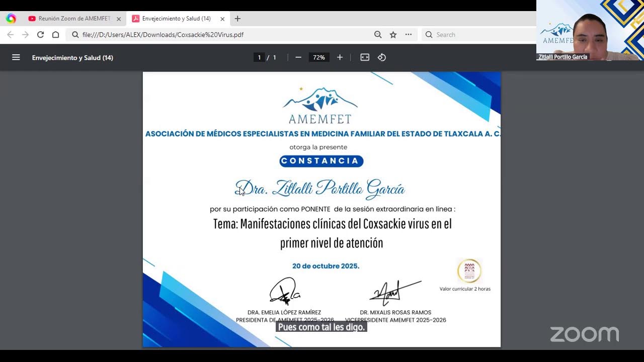Image resolution: width=644 pixels, height=362 pixels.
Task: Click the 72% zoom level field
Action: [x=319, y=57]
